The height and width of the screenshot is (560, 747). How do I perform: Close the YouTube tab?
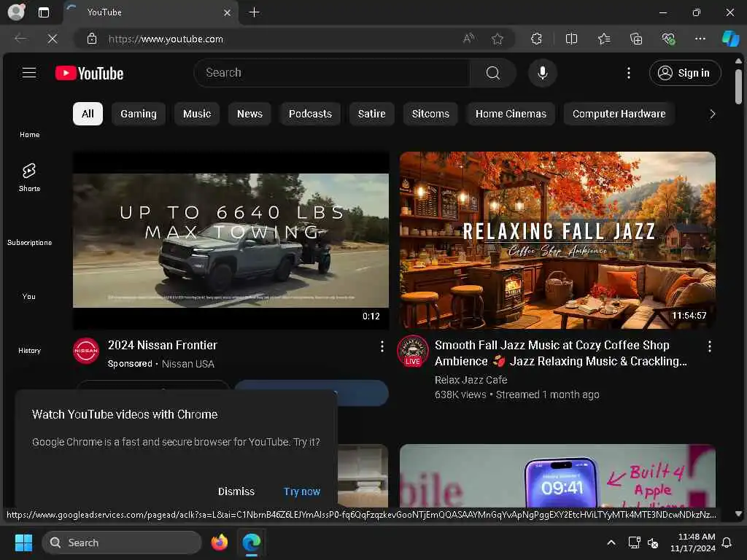click(x=228, y=13)
